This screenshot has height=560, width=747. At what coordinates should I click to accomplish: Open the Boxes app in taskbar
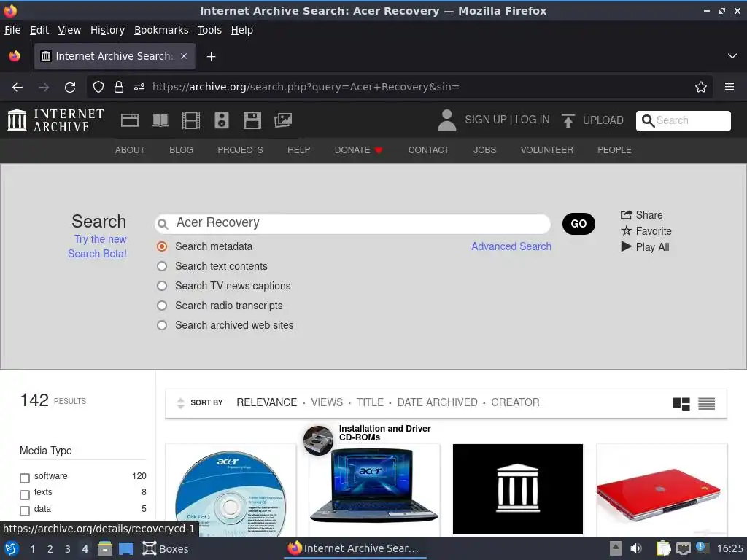coord(166,548)
